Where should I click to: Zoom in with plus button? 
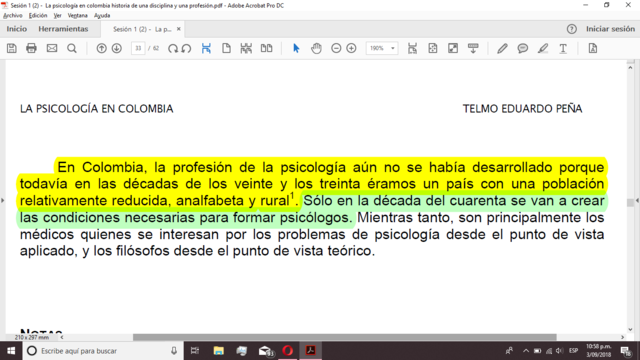click(x=351, y=48)
